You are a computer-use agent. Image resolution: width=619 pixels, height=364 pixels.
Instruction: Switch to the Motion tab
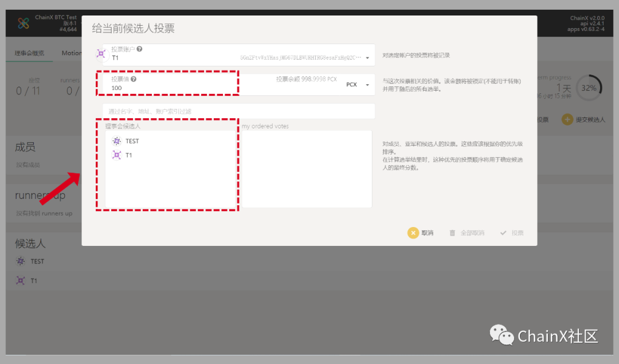tap(72, 53)
